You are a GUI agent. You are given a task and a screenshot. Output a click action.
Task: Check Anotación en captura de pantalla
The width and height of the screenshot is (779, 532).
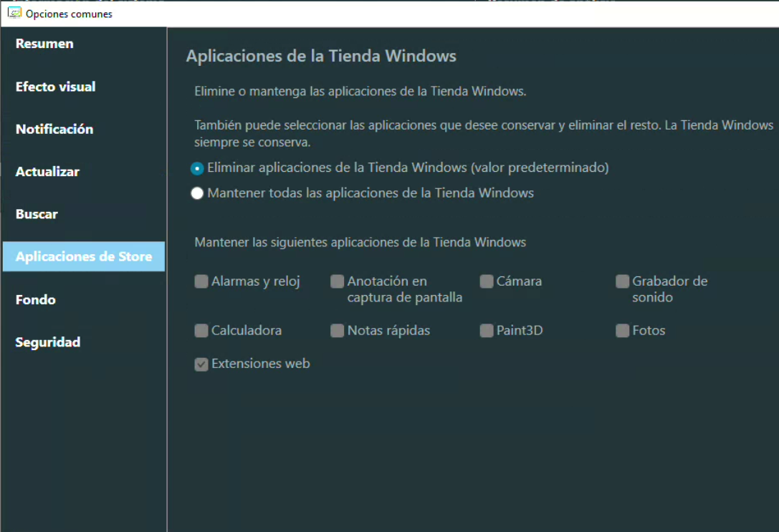click(x=337, y=282)
